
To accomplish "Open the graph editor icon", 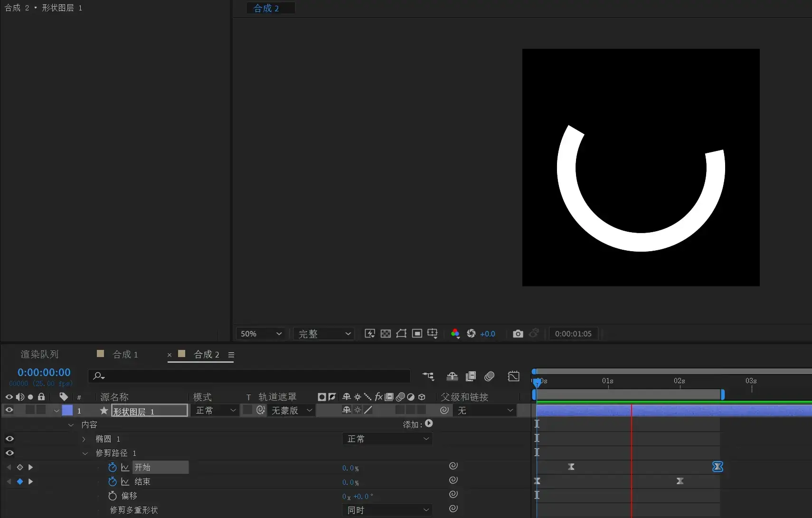I will click(x=513, y=377).
